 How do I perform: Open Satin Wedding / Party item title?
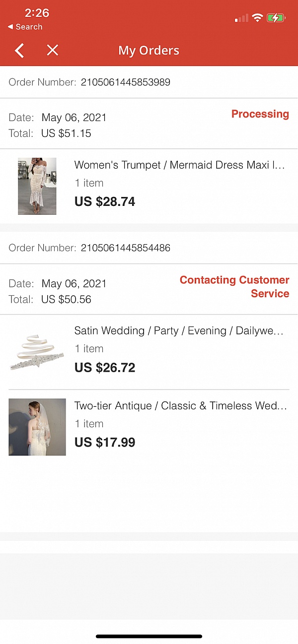pos(179,331)
